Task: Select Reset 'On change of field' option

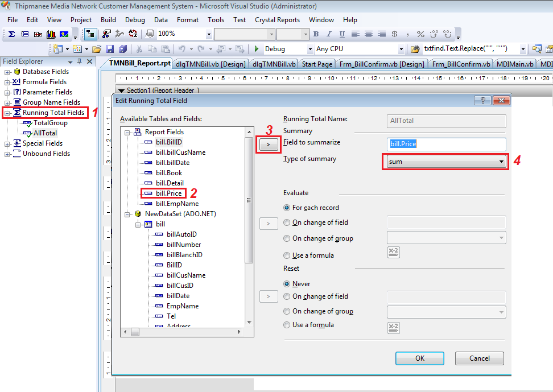Action: click(x=287, y=296)
